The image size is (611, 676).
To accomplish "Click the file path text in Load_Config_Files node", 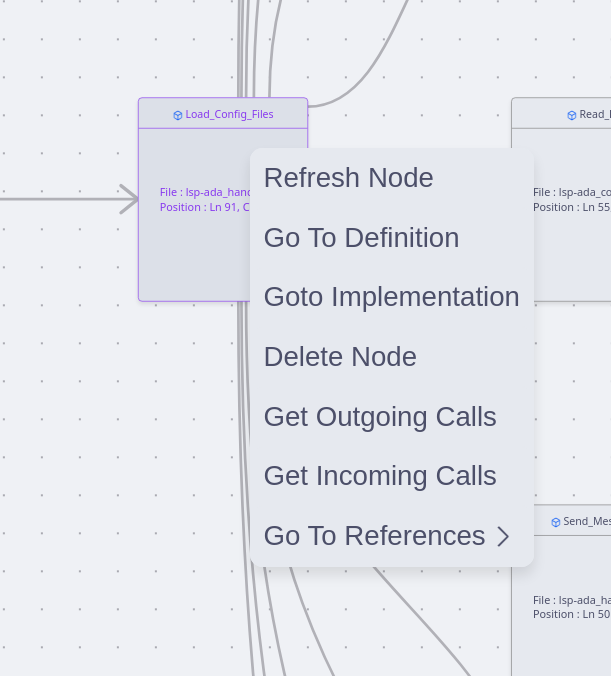I will click(x=205, y=192).
